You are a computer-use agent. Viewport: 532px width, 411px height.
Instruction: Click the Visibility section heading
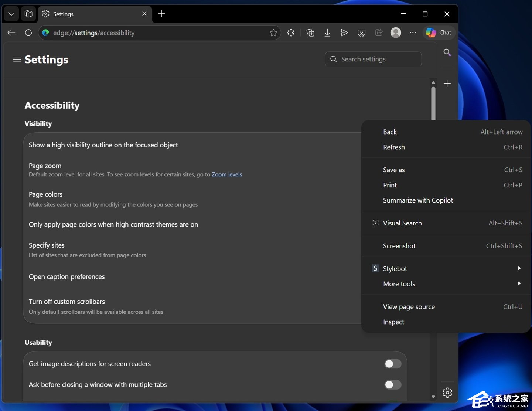38,124
